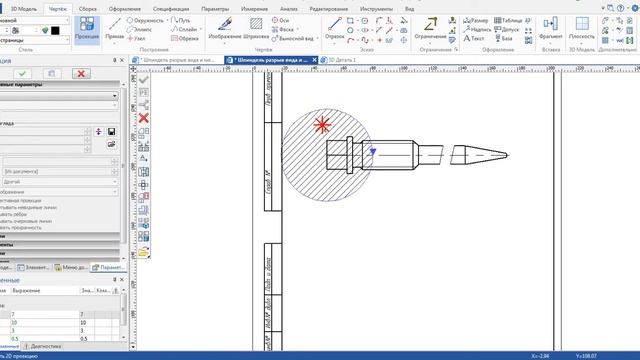Viewport: 640px width, 360px height.
Task: Open the Ограничение constraint tool
Action: coord(430,29)
